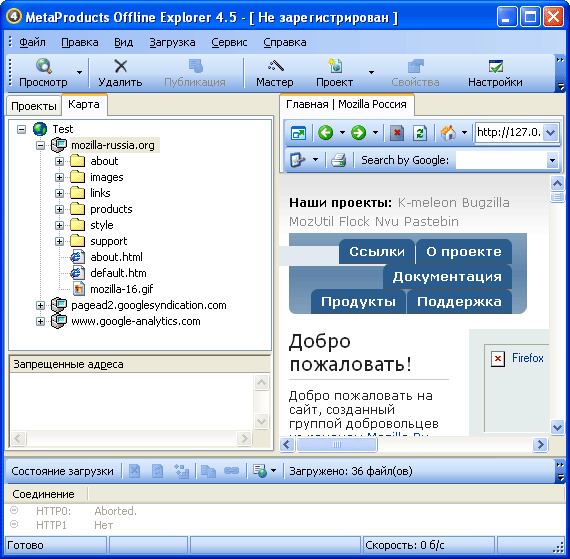
Task: Click the Соединение column header
Action: point(46,494)
